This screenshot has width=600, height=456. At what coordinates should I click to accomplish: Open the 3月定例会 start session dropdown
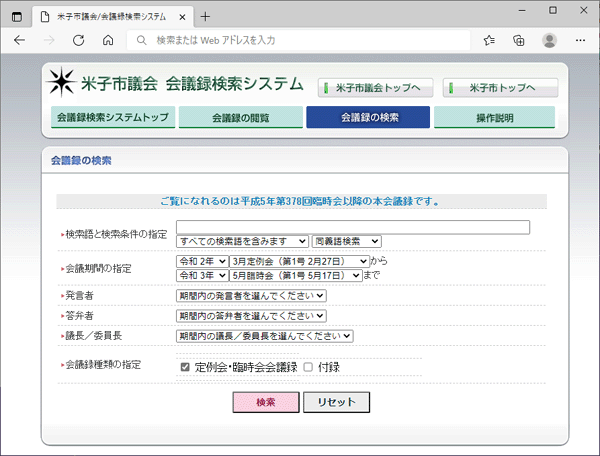(x=299, y=262)
